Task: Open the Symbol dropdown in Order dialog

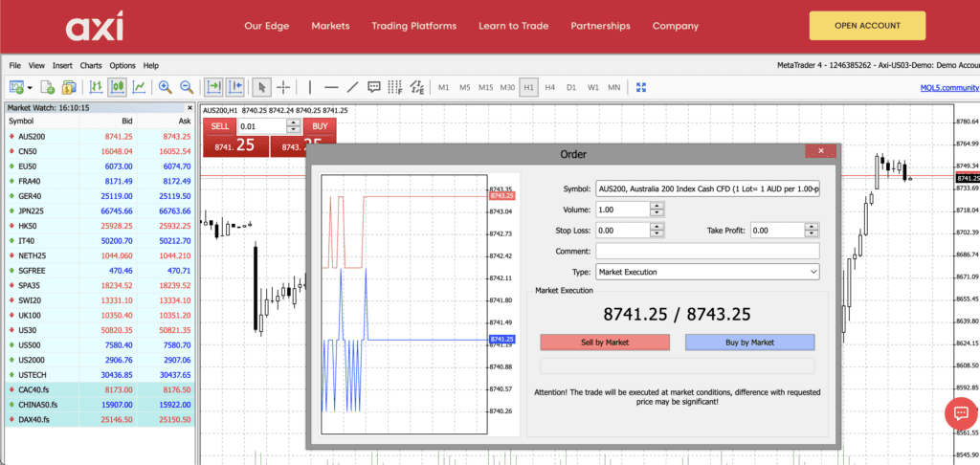Action: 707,188
